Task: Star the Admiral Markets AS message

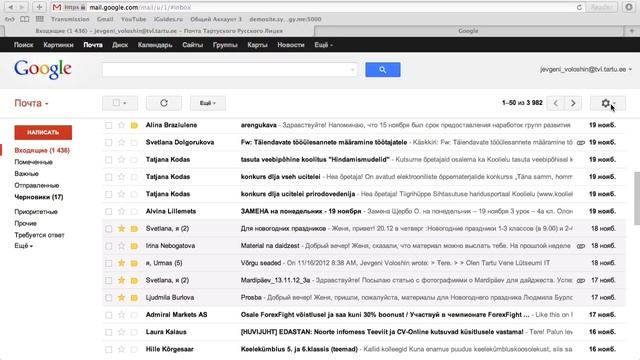Action: [x=121, y=315]
